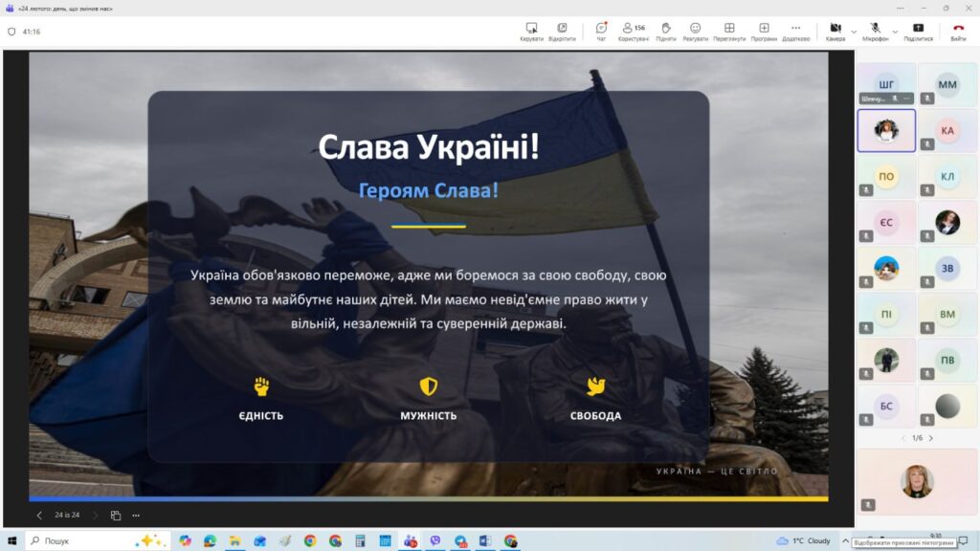
Task: Change the layout via Переглянути
Action: coord(729,31)
